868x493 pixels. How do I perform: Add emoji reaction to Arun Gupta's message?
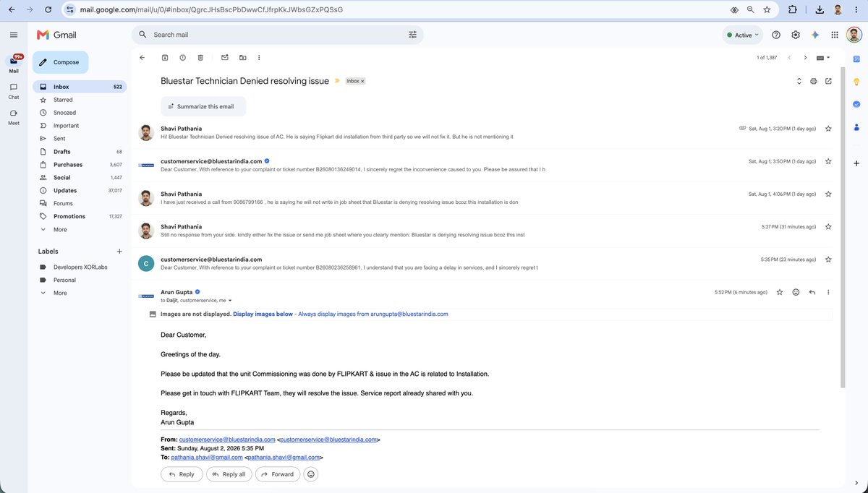(x=796, y=292)
